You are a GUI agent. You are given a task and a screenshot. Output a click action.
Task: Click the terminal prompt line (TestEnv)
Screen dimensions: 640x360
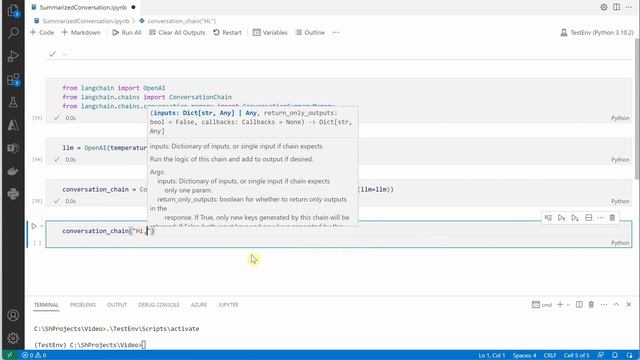click(x=90, y=345)
